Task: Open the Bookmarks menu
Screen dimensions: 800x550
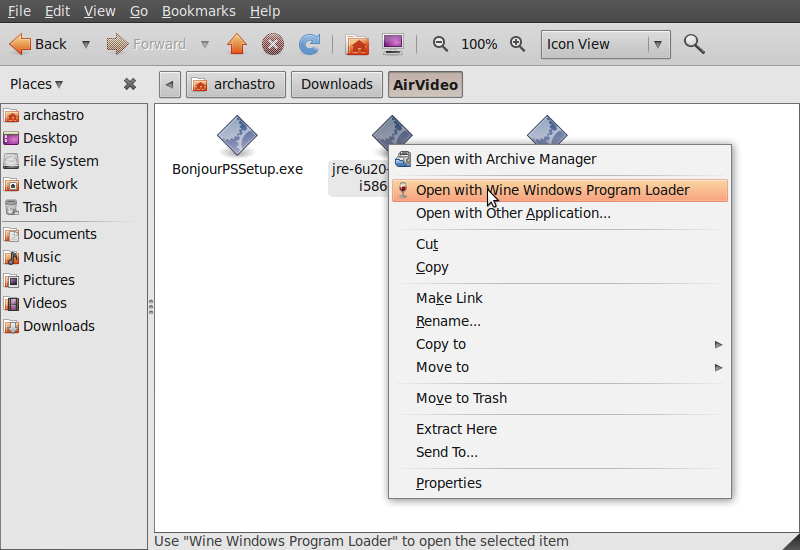Action: pos(198,11)
